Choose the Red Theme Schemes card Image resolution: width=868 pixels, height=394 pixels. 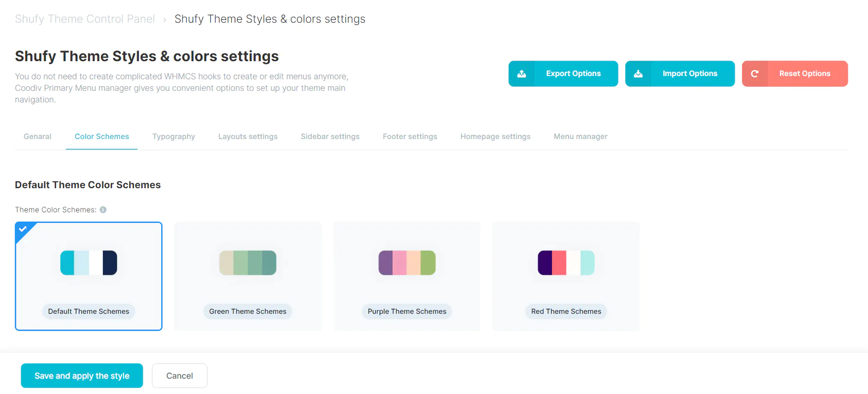point(566,276)
